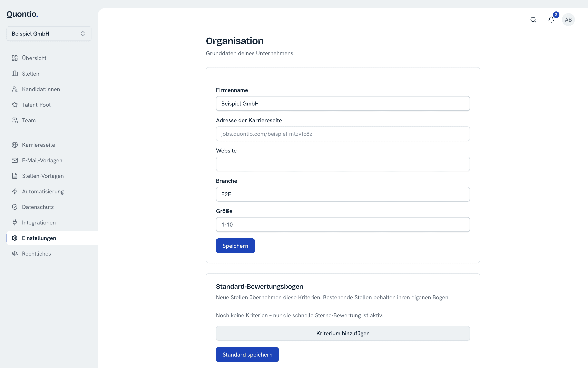Go to Übersicht in the sidebar

[52, 58]
